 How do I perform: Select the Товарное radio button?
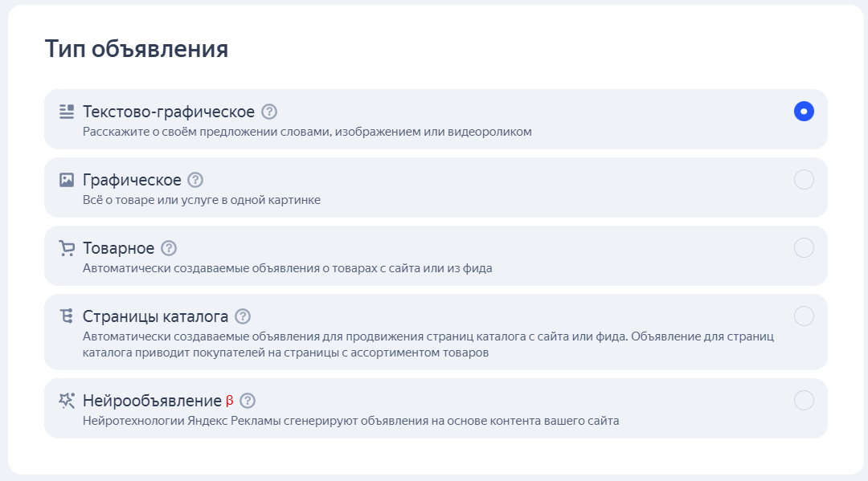(x=804, y=248)
